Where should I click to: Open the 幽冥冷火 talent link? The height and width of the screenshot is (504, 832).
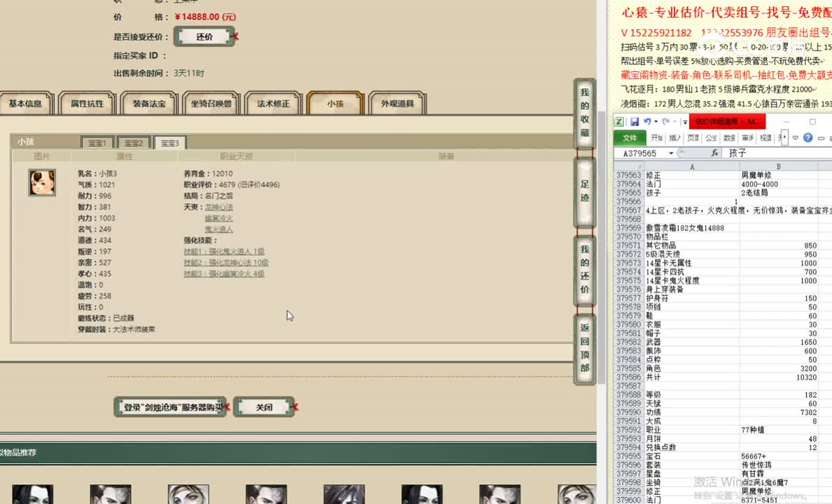coord(219,218)
